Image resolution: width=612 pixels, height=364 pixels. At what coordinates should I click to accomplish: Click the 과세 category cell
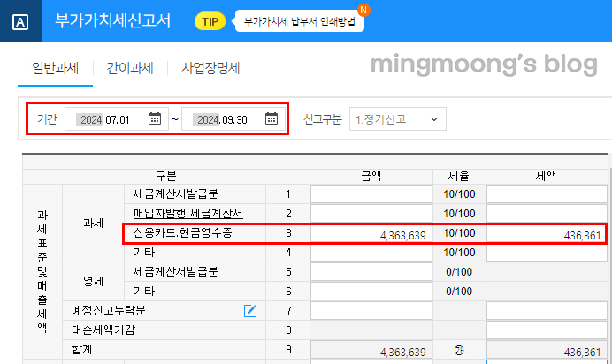[93, 224]
